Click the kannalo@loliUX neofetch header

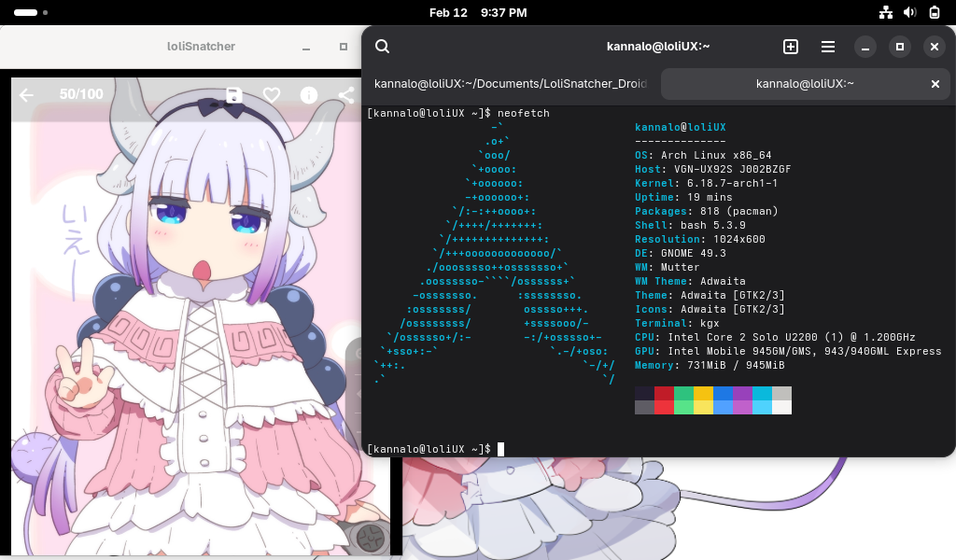point(681,127)
